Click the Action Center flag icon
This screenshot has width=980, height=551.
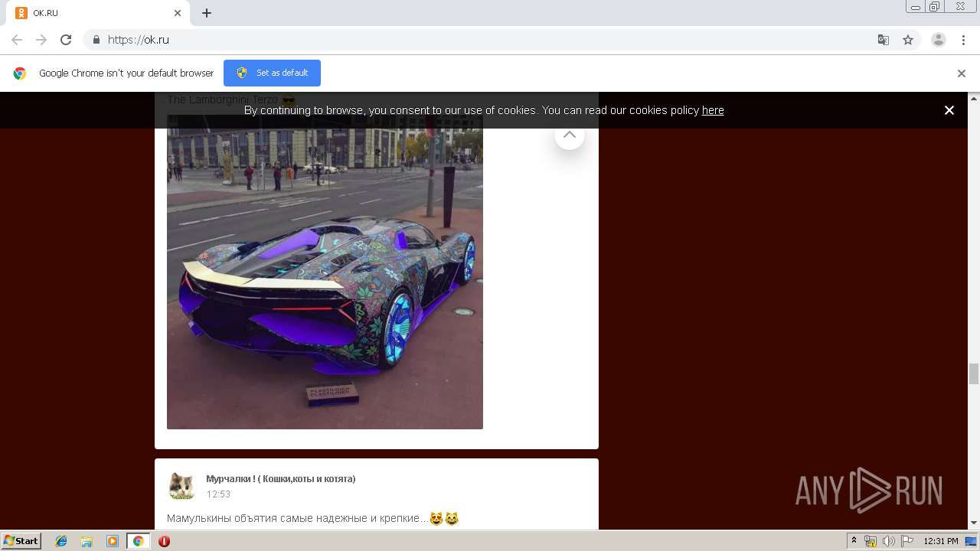coord(906,541)
